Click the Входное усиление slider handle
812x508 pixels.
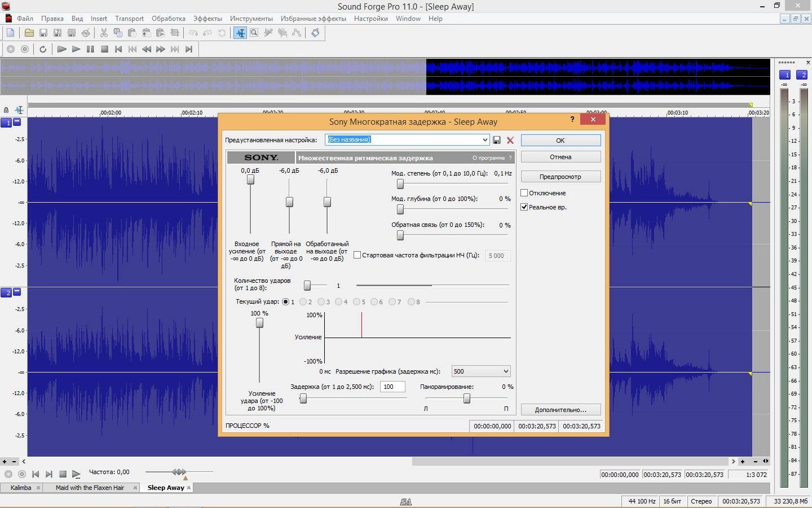[x=250, y=179]
